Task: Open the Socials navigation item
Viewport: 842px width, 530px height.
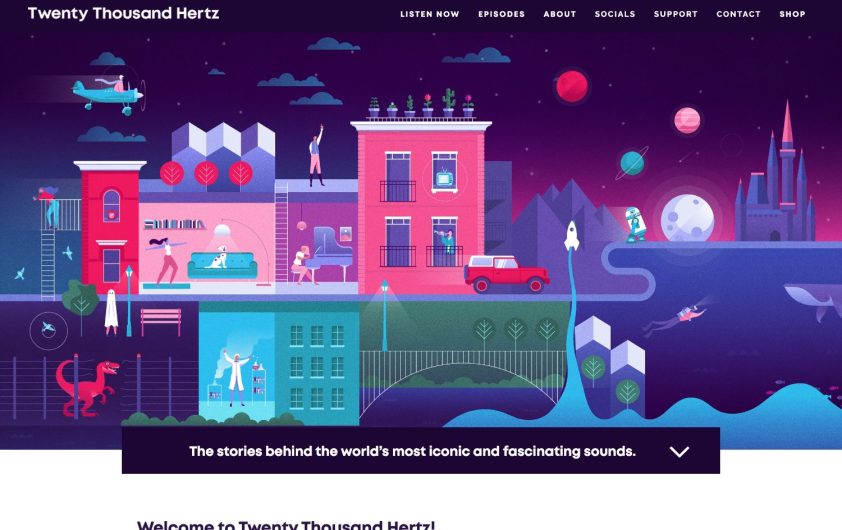Action: pyautogui.click(x=615, y=14)
